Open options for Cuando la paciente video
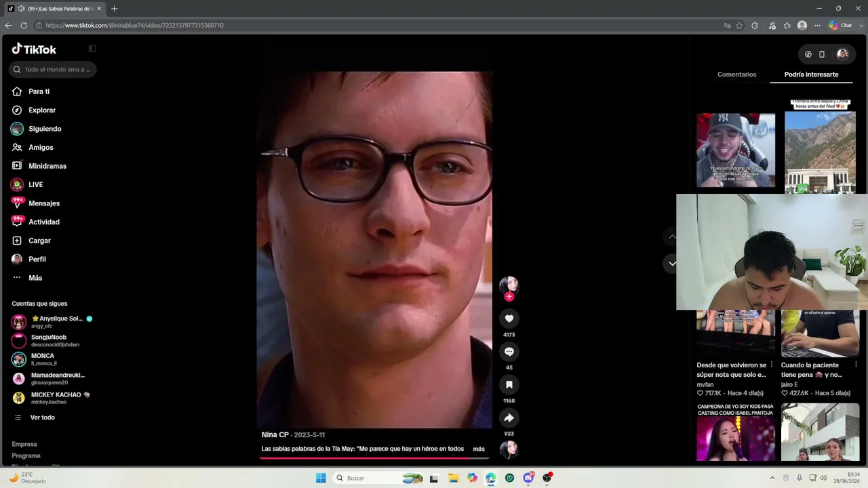 pos(856,365)
